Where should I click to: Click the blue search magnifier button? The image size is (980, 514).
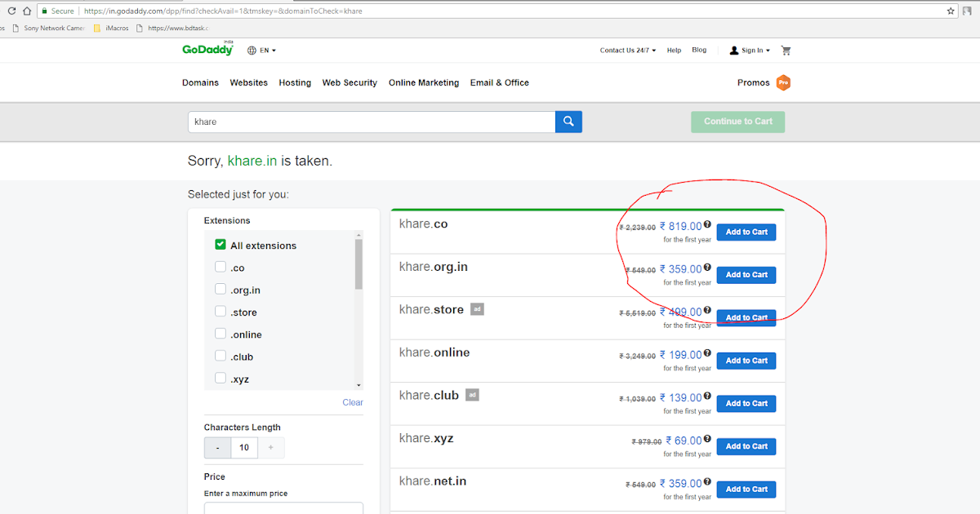tap(568, 121)
